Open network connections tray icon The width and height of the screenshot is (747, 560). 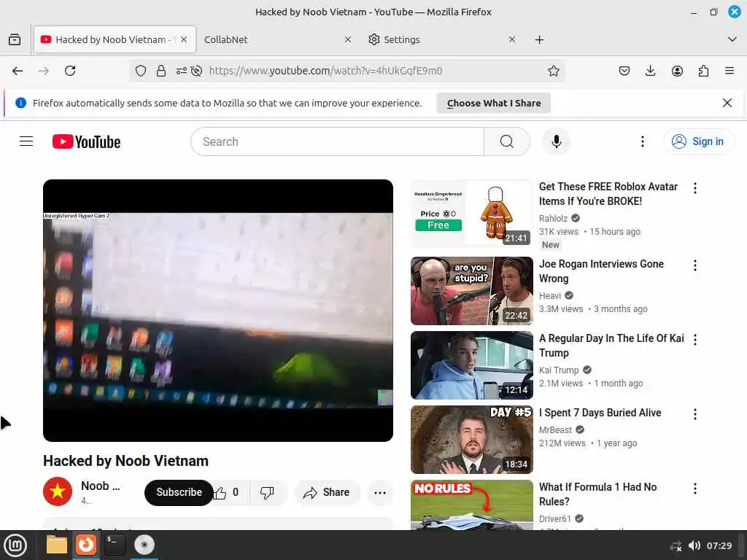coord(676,545)
